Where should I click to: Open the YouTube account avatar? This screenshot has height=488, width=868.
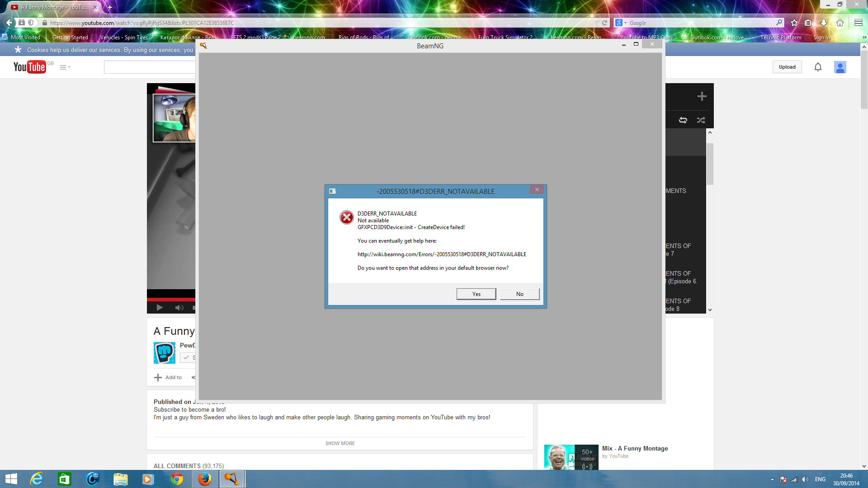[x=840, y=67]
